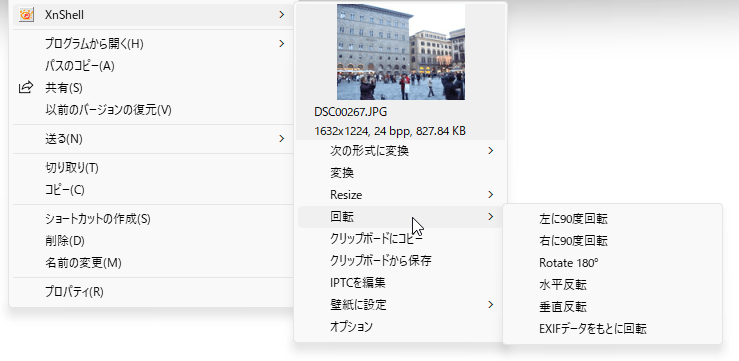The height and width of the screenshot is (361, 739).
Task: Click the DSC00267.JPG preview thumbnail
Action: pyautogui.click(x=401, y=52)
